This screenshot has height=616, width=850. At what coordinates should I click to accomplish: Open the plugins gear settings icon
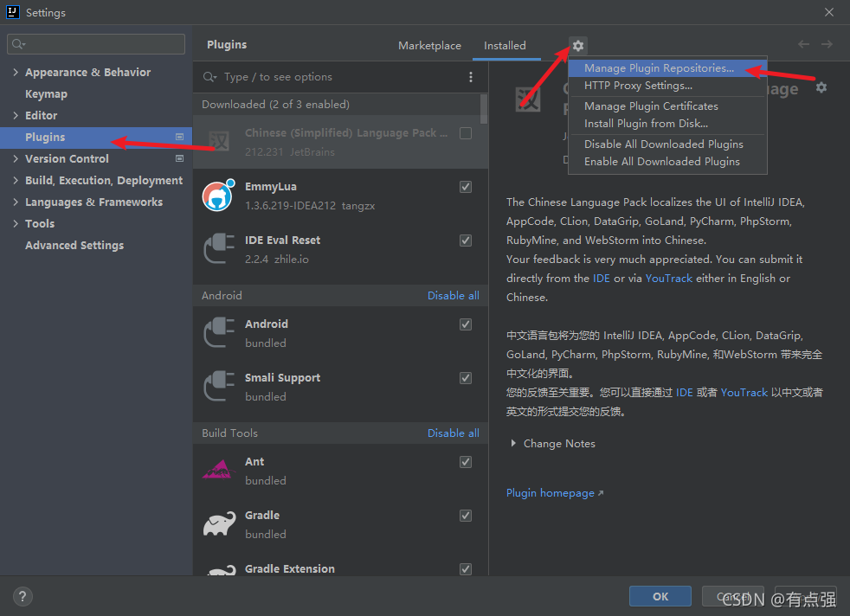578,46
